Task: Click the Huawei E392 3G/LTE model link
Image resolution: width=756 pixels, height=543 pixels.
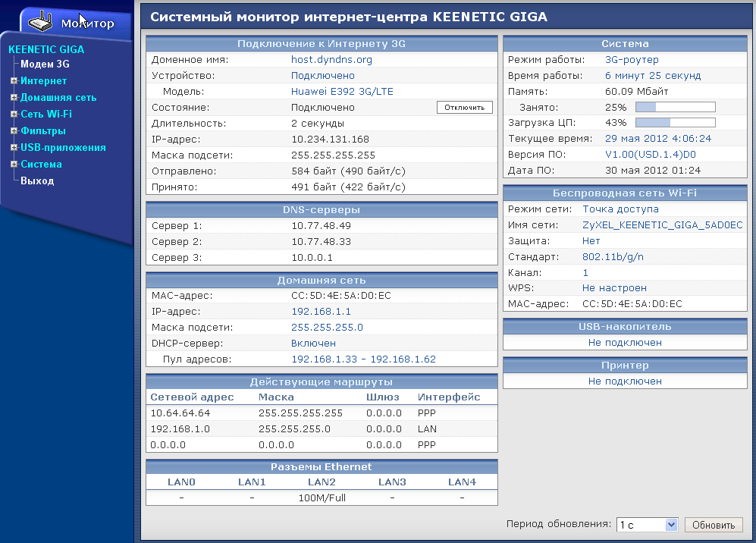Action: 342,92
